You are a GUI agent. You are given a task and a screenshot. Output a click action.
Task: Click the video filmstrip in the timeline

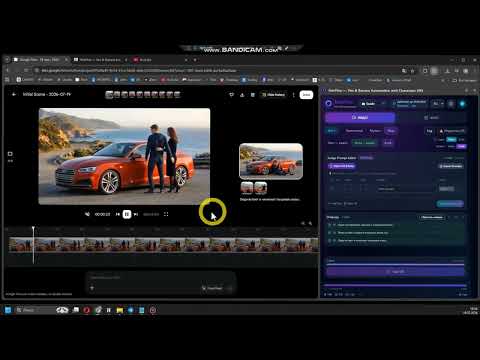[163, 245]
